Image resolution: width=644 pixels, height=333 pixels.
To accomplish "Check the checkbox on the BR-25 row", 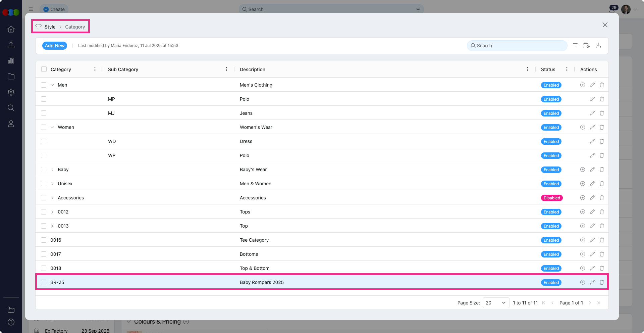I will [44, 282].
